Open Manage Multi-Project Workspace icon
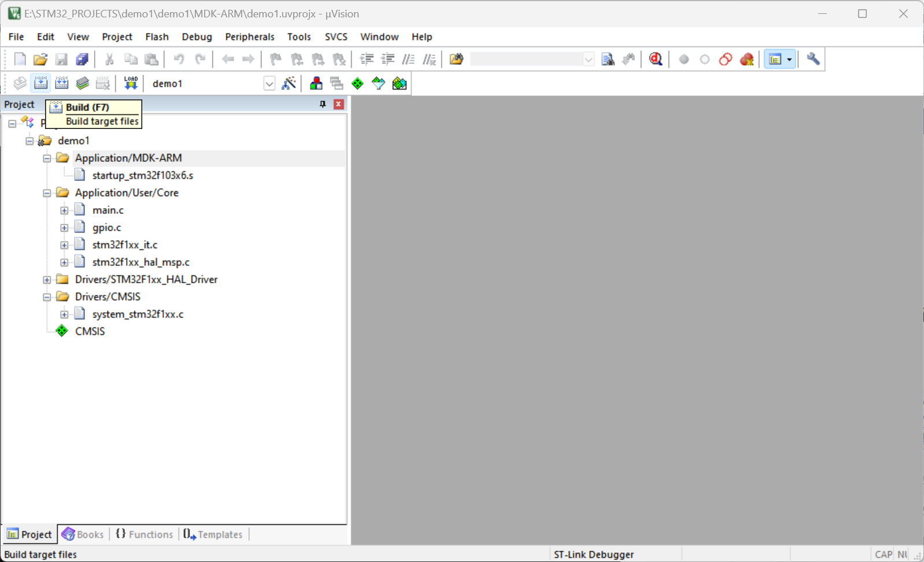 [337, 83]
